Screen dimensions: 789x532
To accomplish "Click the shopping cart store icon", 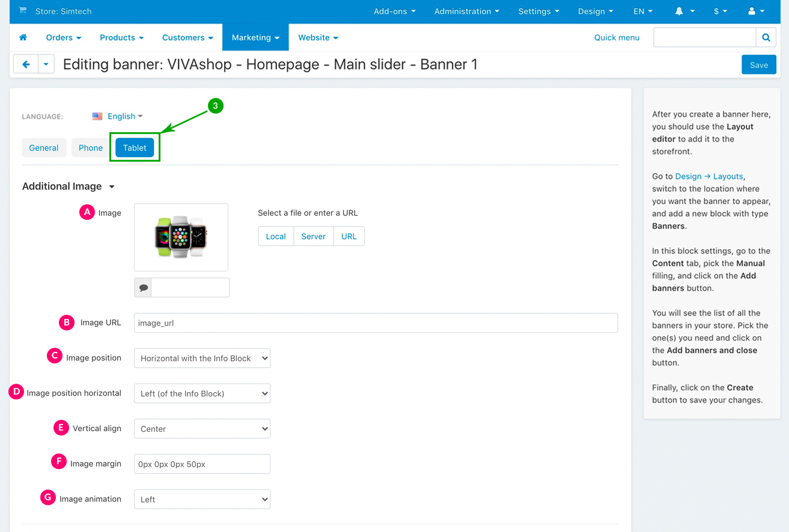I will 23,11.
